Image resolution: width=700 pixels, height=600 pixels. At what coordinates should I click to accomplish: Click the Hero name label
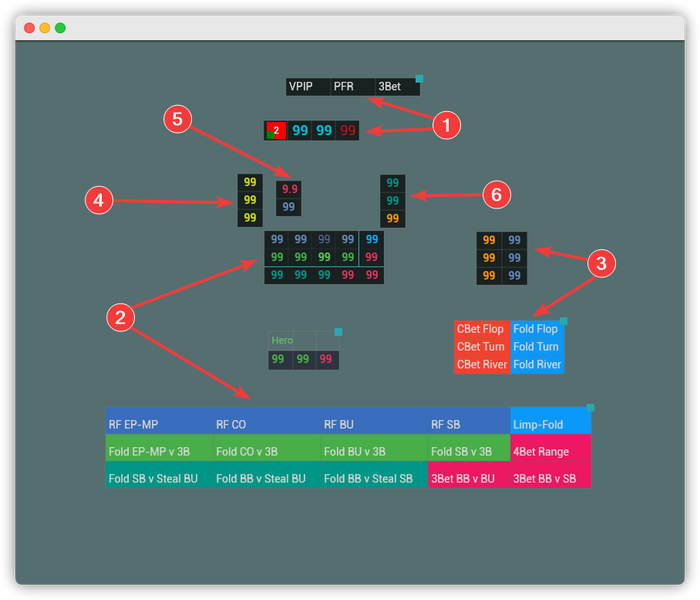(281, 341)
